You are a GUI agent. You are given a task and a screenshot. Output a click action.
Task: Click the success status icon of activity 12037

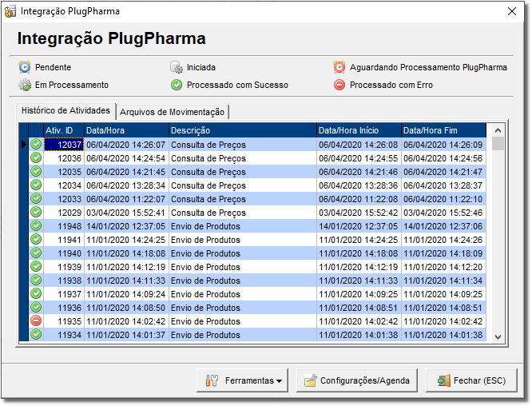click(36, 145)
